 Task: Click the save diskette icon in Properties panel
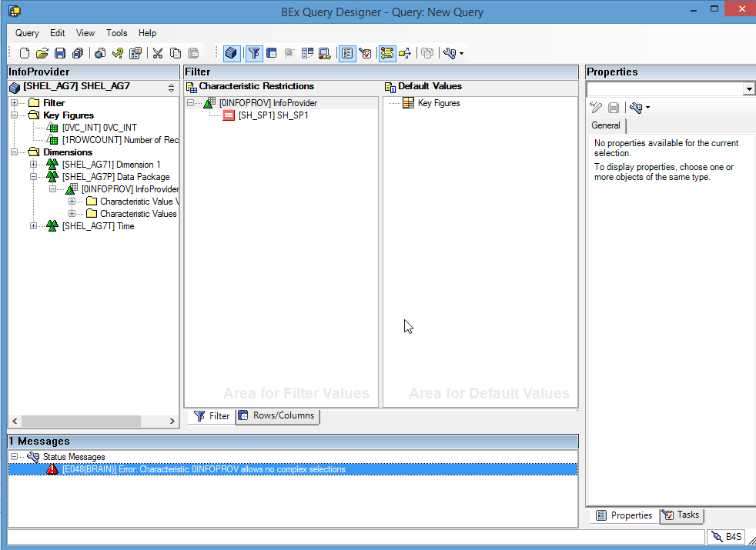pos(614,108)
